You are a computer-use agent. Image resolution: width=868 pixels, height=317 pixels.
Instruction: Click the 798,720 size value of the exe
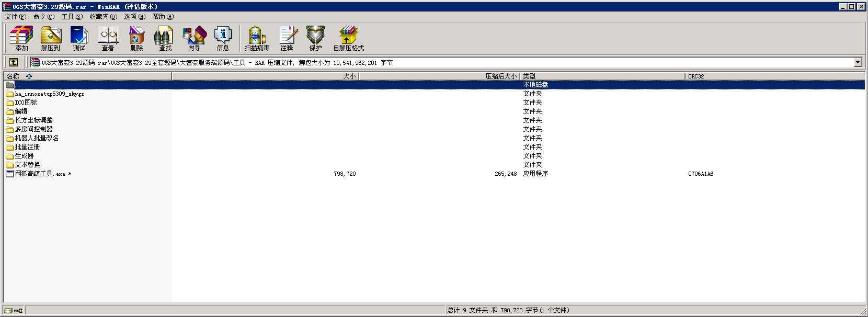click(345, 174)
